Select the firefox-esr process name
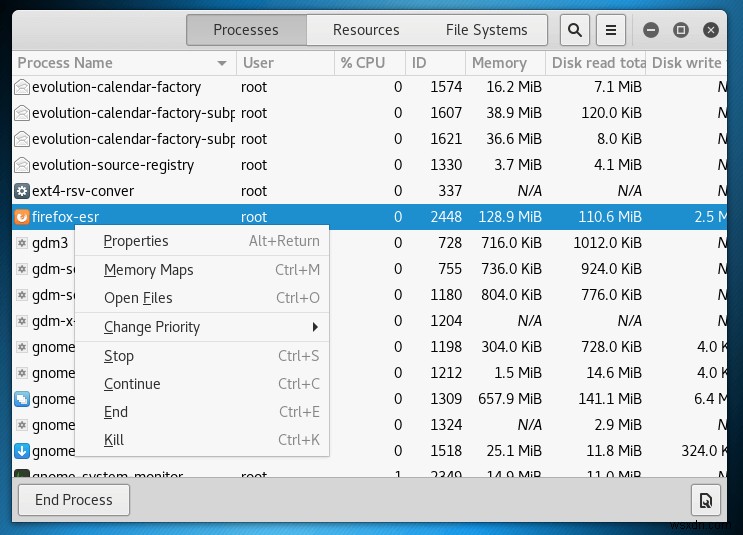The height and width of the screenshot is (535, 743). 65,217
